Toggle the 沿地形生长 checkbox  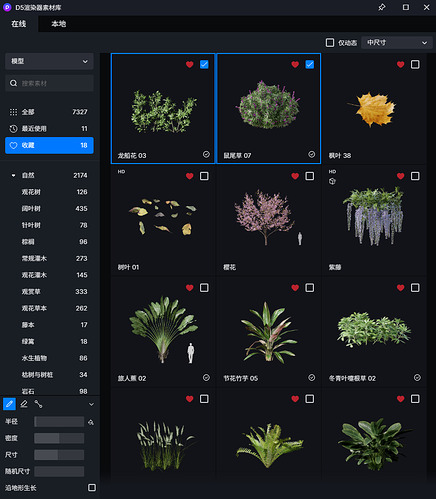pyautogui.click(x=92, y=488)
